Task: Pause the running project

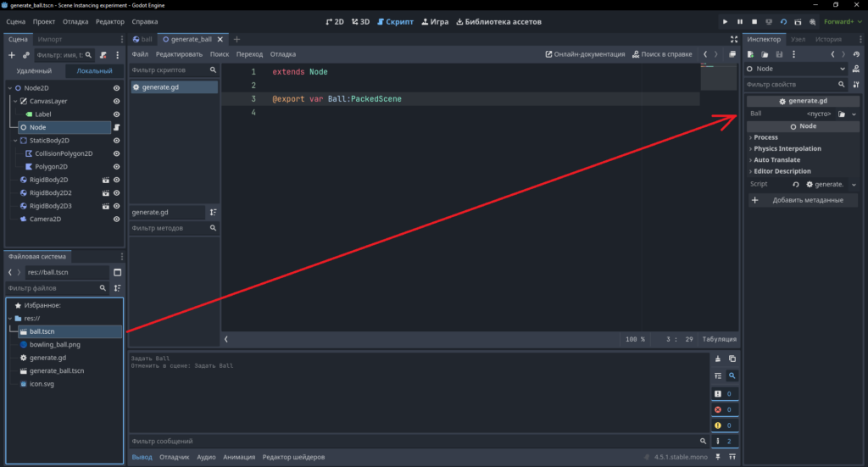Action: (x=739, y=21)
